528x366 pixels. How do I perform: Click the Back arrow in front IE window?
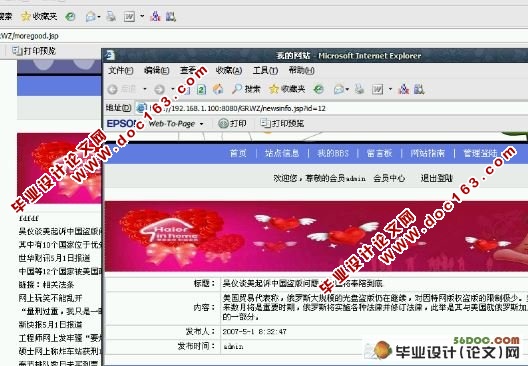pyautogui.click(x=113, y=89)
